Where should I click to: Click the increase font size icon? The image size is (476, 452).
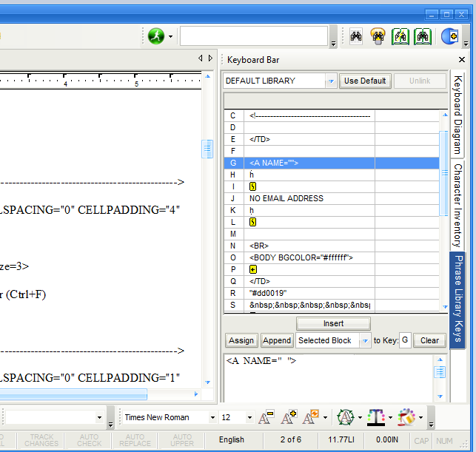click(288, 418)
